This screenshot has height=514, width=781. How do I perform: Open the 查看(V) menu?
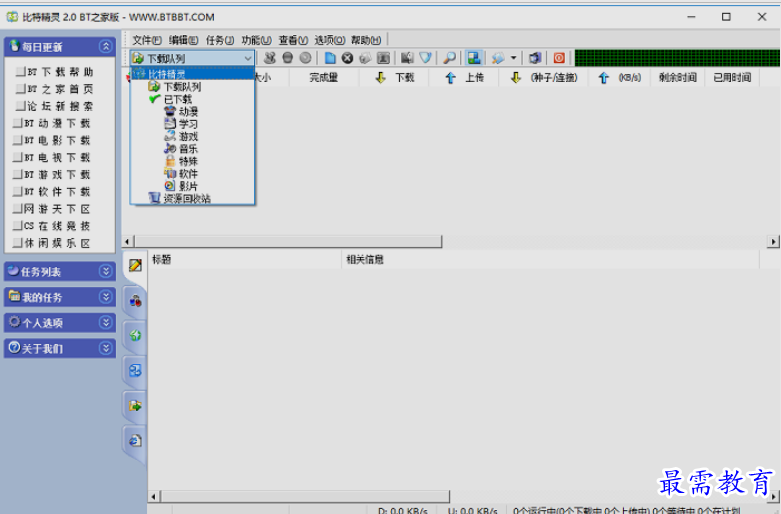point(293,40)
